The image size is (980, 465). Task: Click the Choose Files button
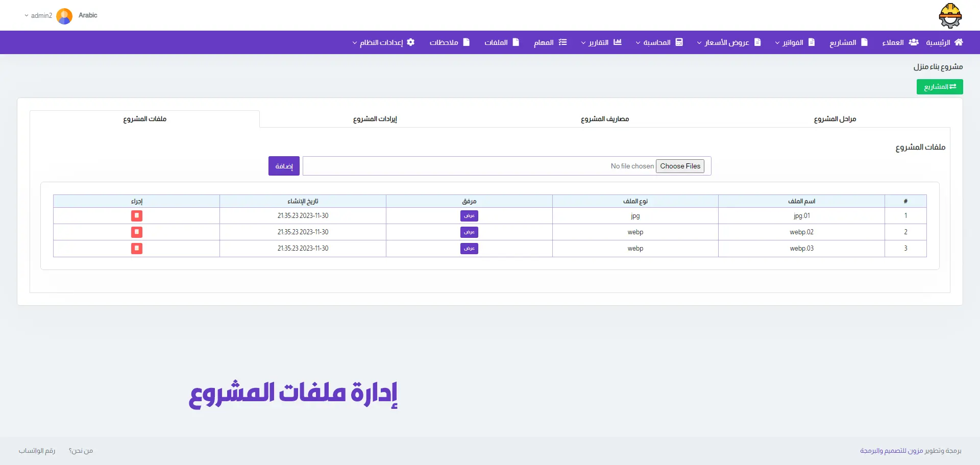click(680, 166)
